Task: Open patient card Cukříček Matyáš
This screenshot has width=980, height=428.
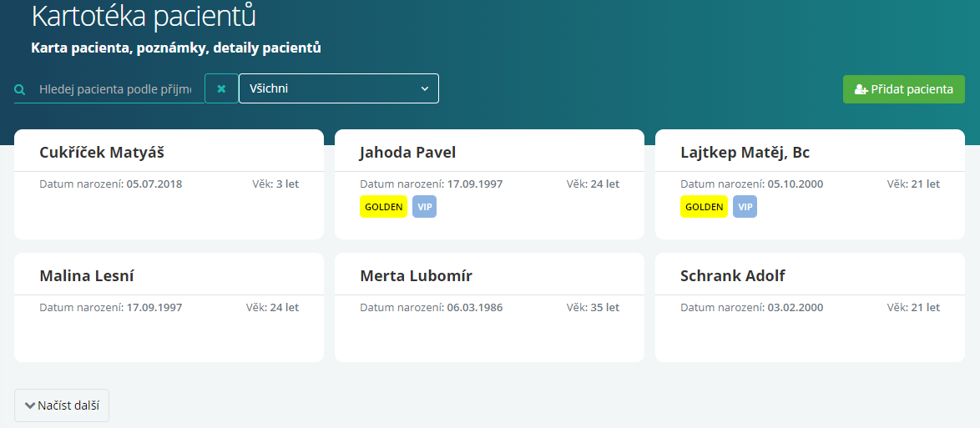Action: (x=169, y=184)
